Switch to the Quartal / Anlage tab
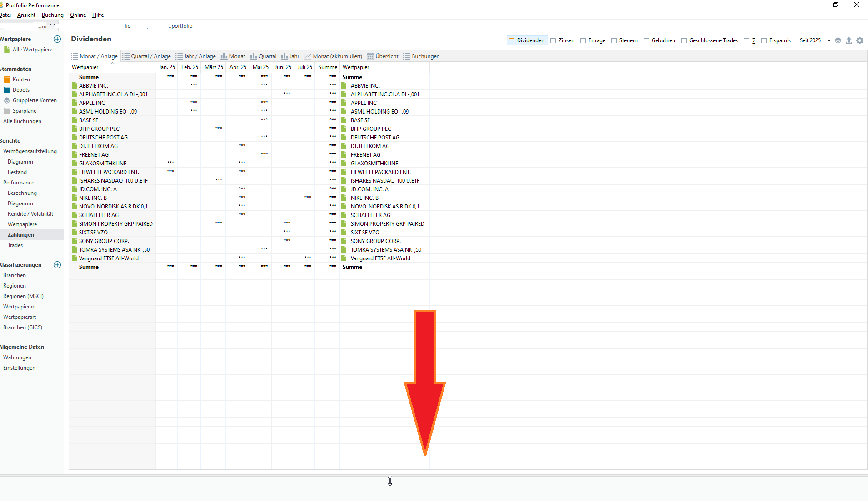 click(146, 56)
